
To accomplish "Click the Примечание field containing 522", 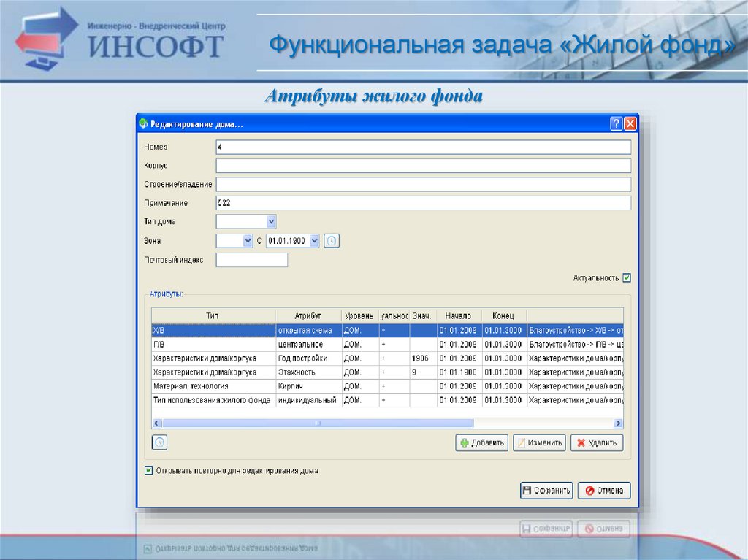I will click(x=423, y=203).
